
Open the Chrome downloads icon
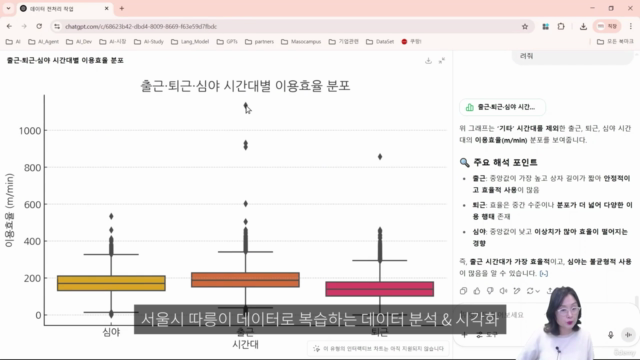point(583,27)
